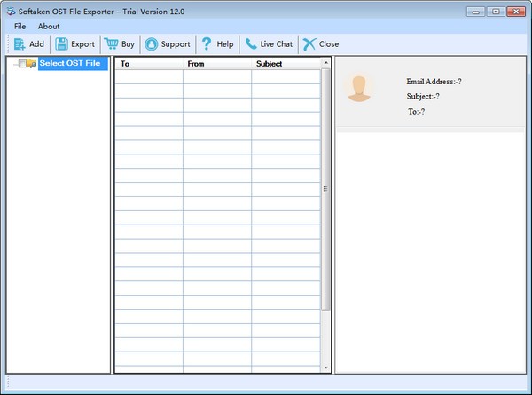The image size is (532, 395).
Task: Click the Help question mark icon
Action: point(206,43)
